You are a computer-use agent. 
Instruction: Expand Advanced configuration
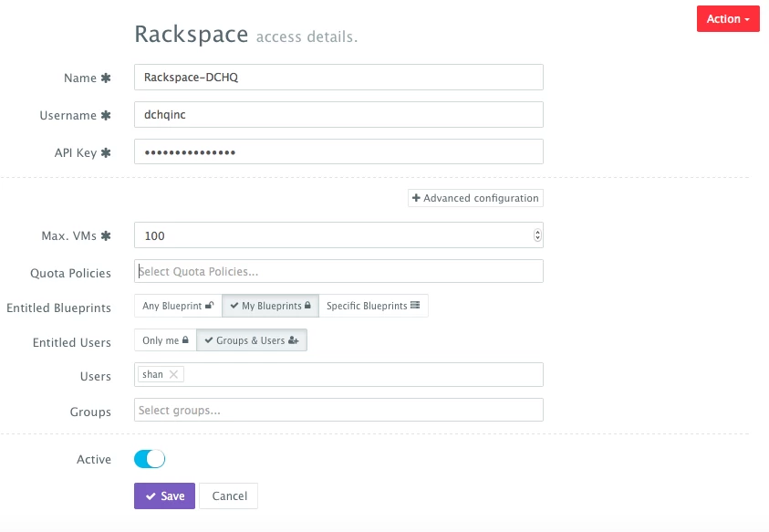[475, 198]
